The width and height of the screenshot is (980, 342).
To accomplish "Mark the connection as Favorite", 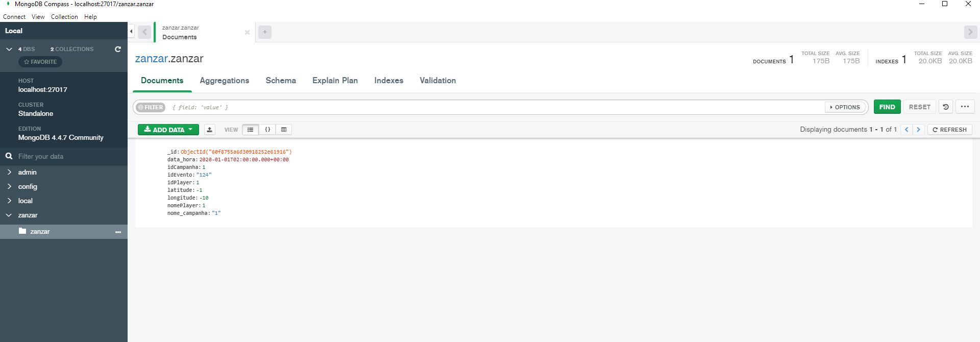I will tap(40, 62).
